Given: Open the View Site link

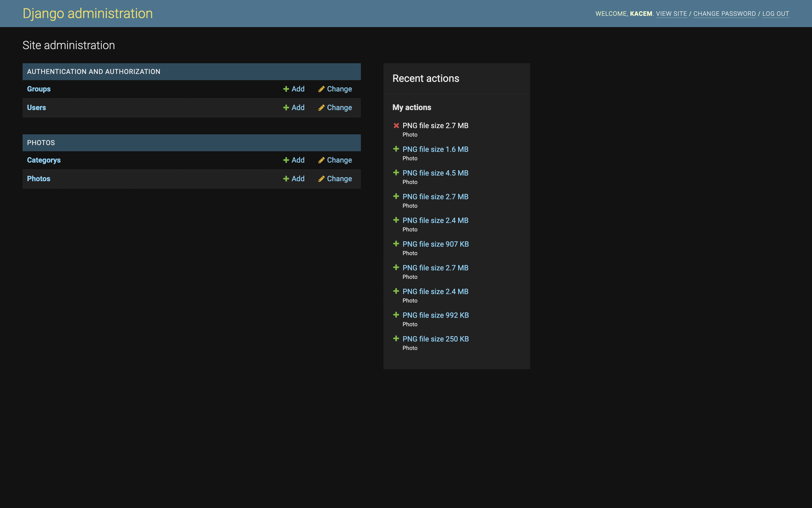Looking at the screenshot, I should pyautogui.click(x=671, y=14).
